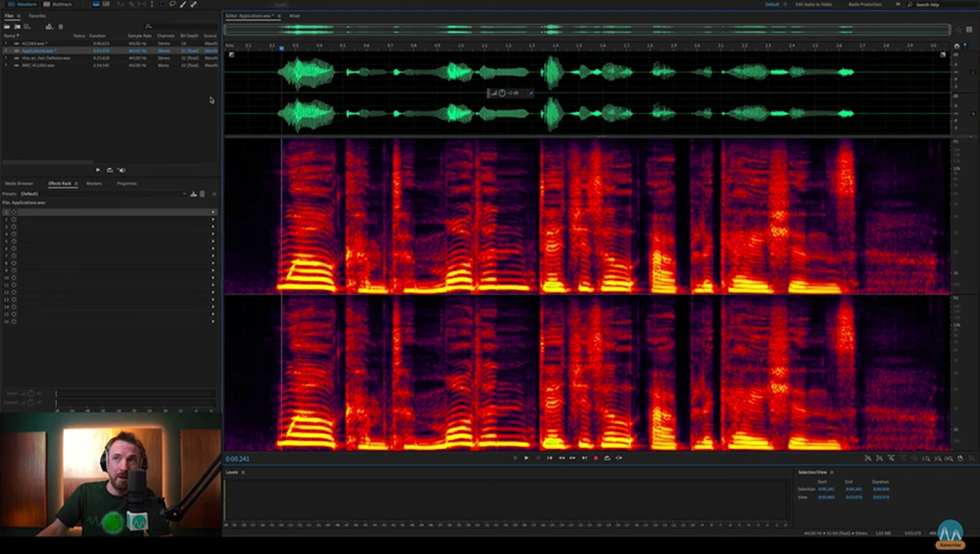Select the Time Selection tool
The height and width of the screenshot is (554, 980).
152,4
